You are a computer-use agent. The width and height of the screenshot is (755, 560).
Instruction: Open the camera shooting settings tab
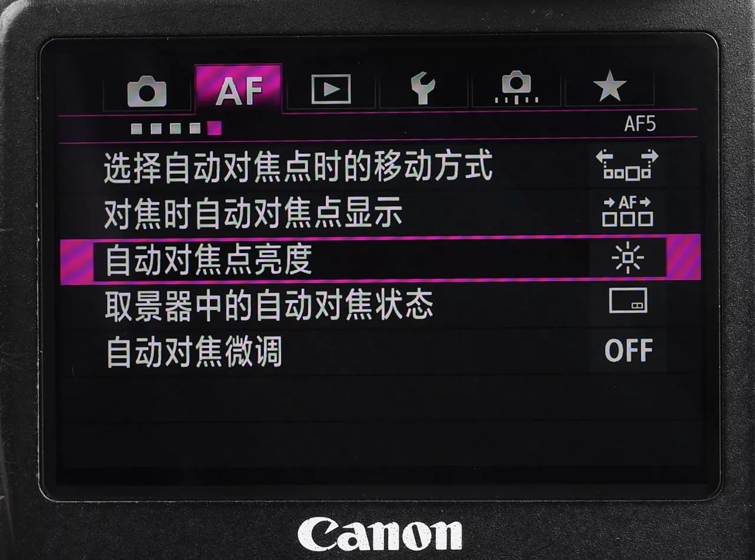[146, 91]
